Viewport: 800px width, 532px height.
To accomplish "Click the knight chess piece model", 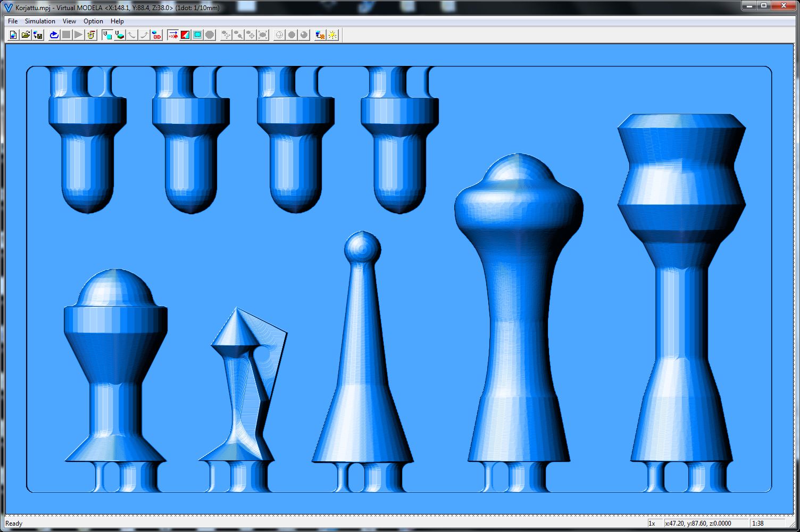I will [243, 385].
